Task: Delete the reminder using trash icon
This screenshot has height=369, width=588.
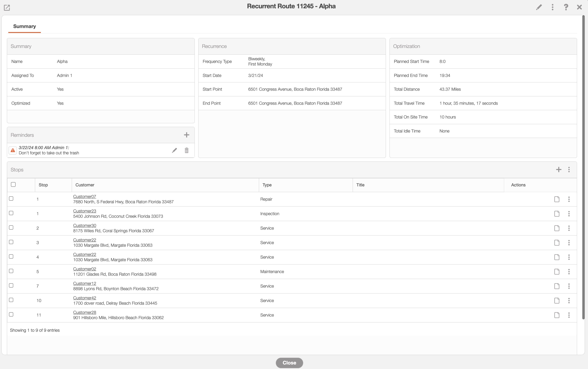Action: coord(186,150)
